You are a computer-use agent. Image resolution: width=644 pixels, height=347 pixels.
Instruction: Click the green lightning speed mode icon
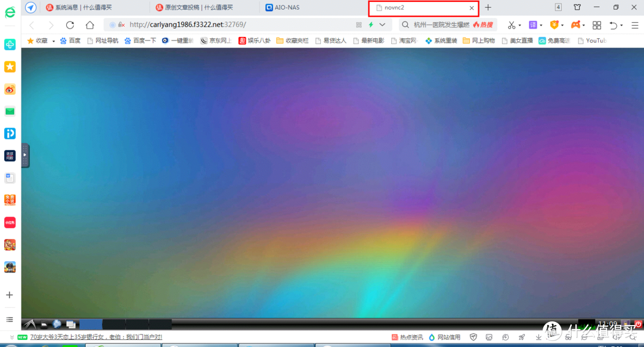[x=371, y=24]
